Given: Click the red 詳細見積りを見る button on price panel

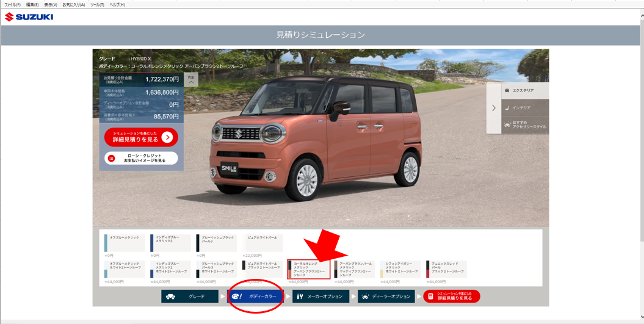Looking at the screenshot, I should [141, 137].
